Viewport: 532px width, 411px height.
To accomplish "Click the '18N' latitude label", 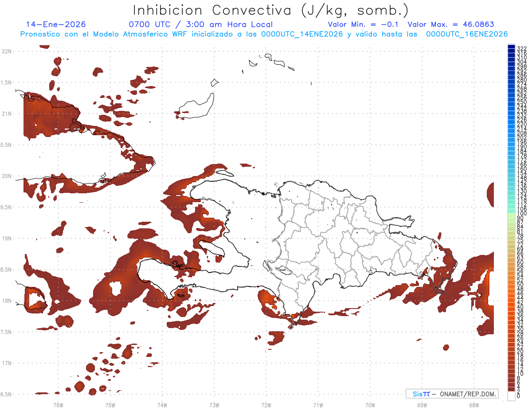I will pos(7,301).
